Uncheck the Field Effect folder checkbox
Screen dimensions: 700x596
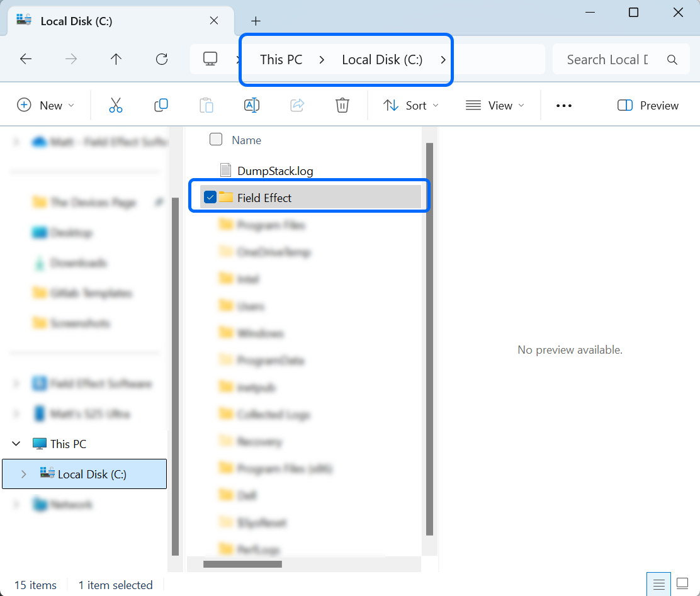[x=210, y=197]
